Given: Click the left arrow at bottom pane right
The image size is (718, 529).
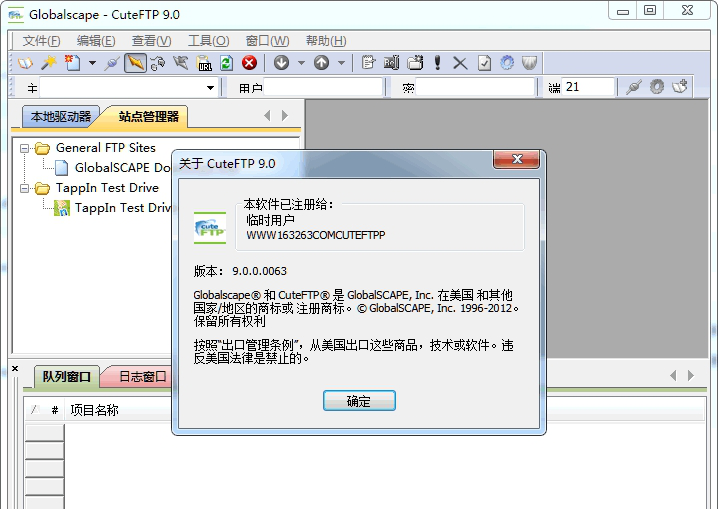Looking at the screenshot, I should click(x=673, y=376).
